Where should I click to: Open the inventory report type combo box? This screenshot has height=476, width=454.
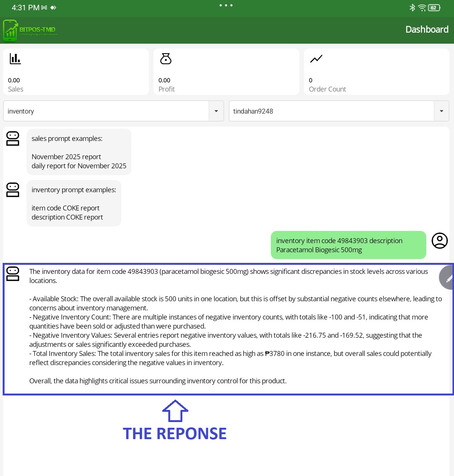106,111
